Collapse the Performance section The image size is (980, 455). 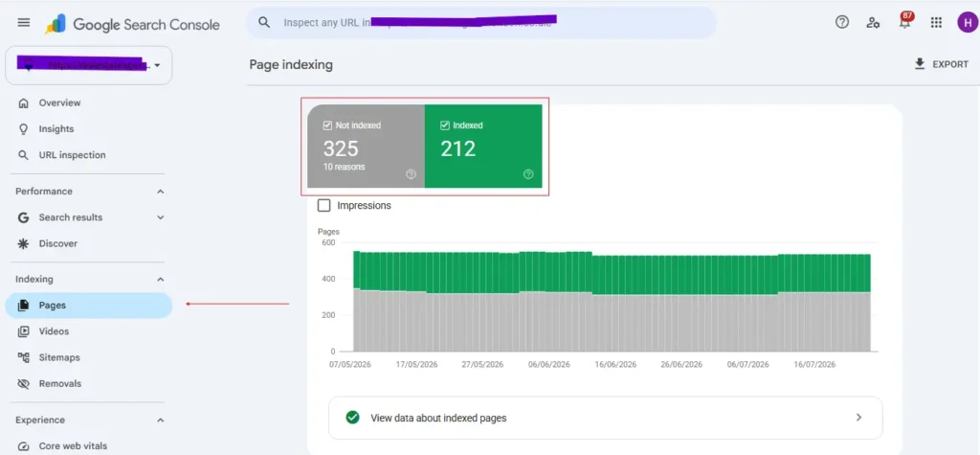[161, 192]
